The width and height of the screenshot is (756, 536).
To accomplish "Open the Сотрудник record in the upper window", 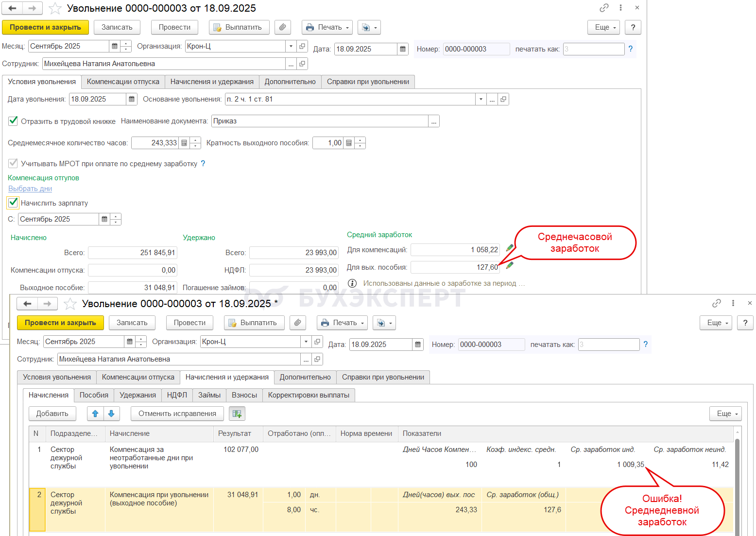I will [302, 64].
